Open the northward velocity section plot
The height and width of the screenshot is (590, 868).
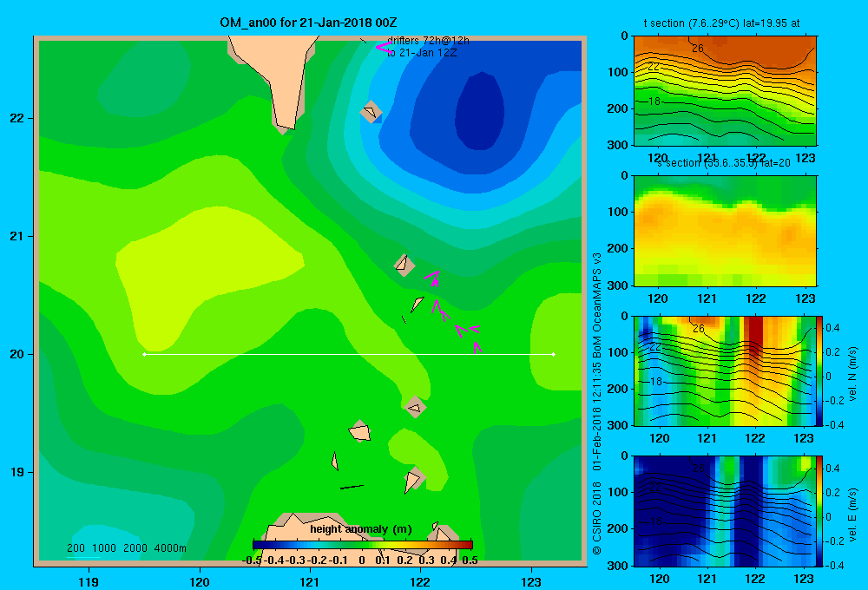pos(725,370)
